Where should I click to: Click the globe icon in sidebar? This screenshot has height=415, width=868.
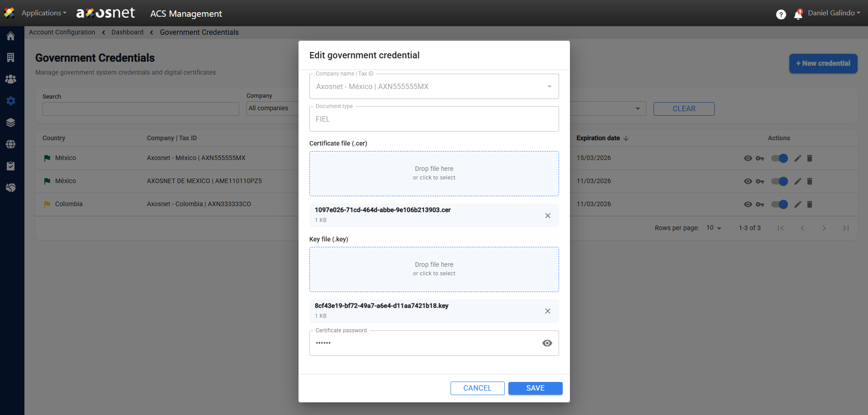pyautogui.click(x=10, y=144)
